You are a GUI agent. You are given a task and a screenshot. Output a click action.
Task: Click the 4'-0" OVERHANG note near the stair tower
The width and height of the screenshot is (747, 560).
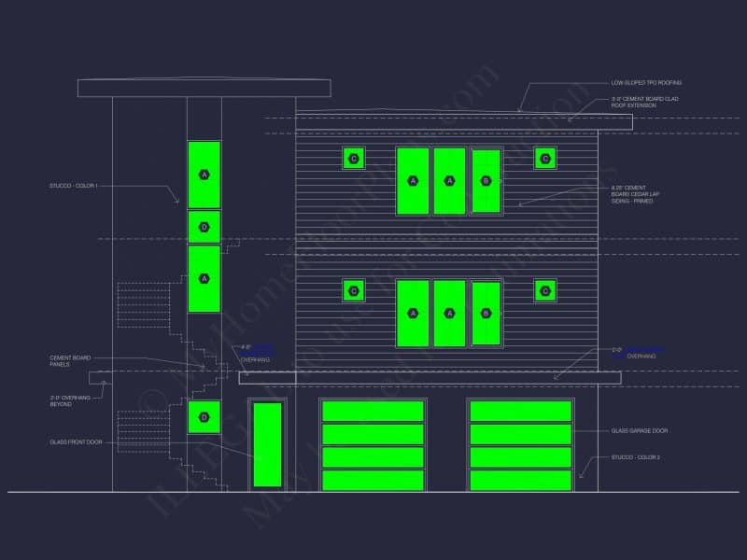256,354
